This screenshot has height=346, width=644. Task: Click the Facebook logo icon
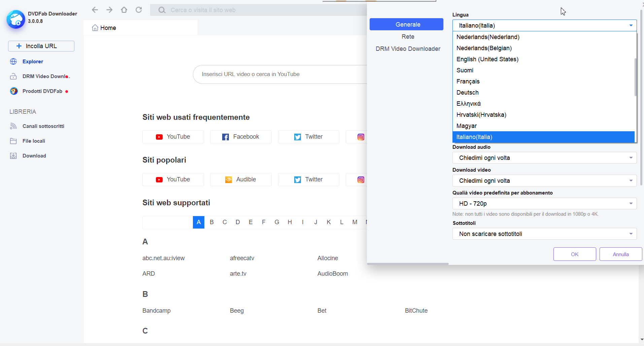(226, 137)
